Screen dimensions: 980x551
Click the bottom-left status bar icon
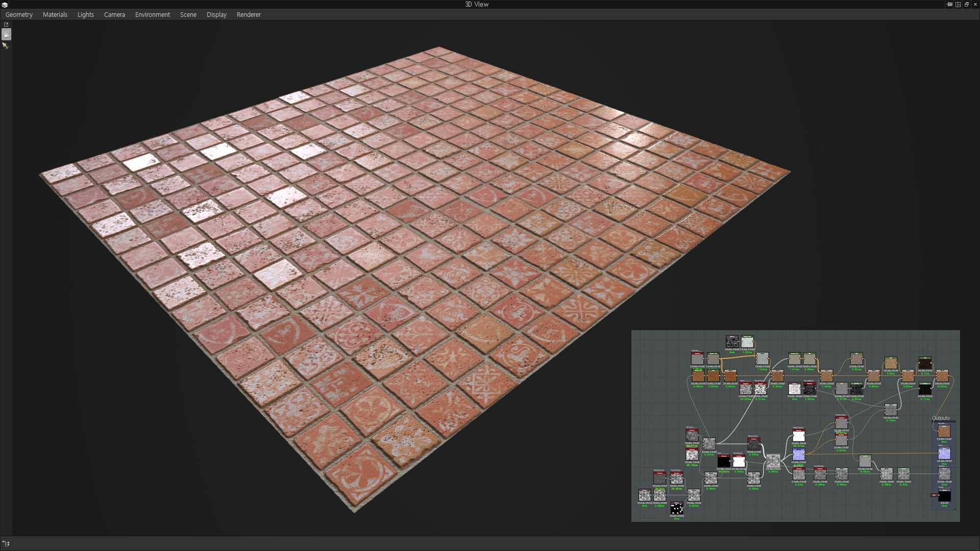[x=6, y=543]
